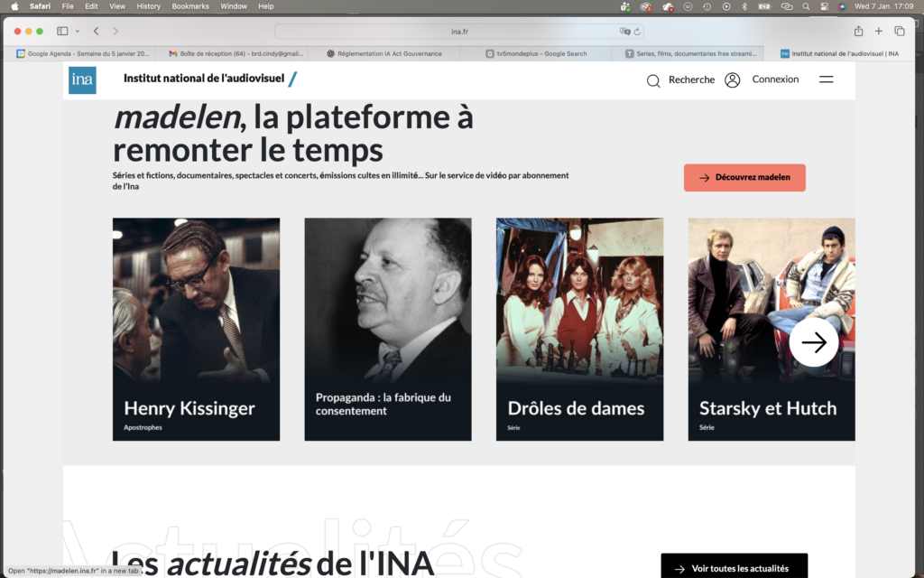Reload the page with the refresh icon
Viewport: 924px width, 578px height.
coord(637,32)
